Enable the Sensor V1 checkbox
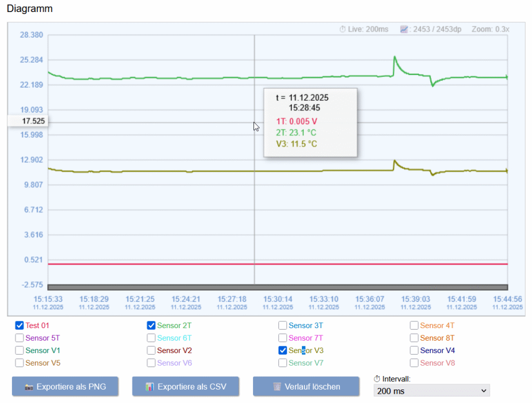This screenshot has width=532, height=403. tap(19, 350)
